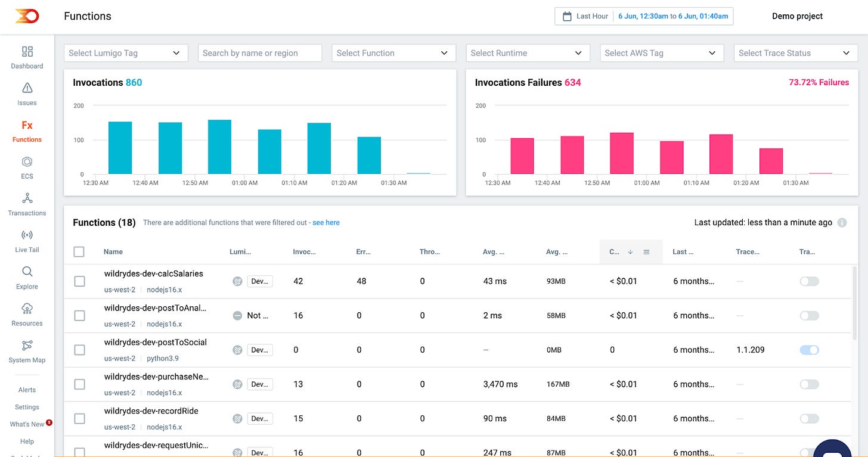Go to Settings in sidebar

pyautogui.click(x=27, y=407)
